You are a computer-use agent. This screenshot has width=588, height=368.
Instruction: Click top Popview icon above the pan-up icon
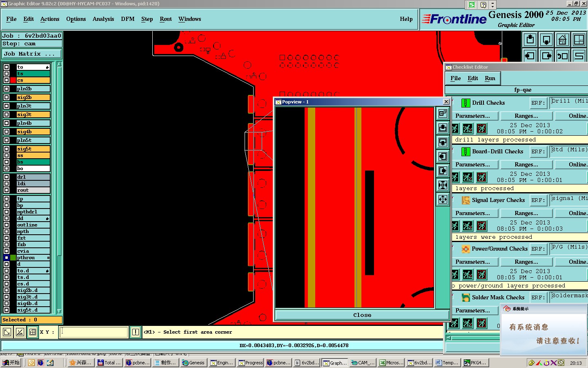(x=443, y=114)
